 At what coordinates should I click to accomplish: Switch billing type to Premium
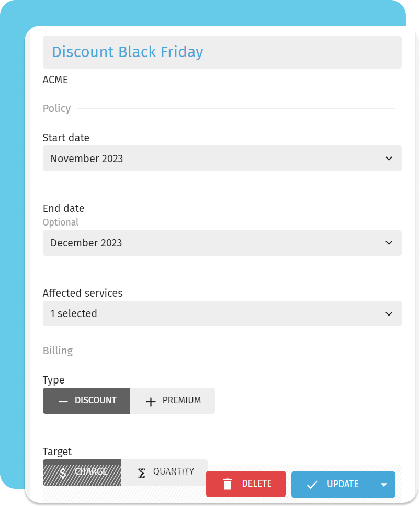point(173,401)
